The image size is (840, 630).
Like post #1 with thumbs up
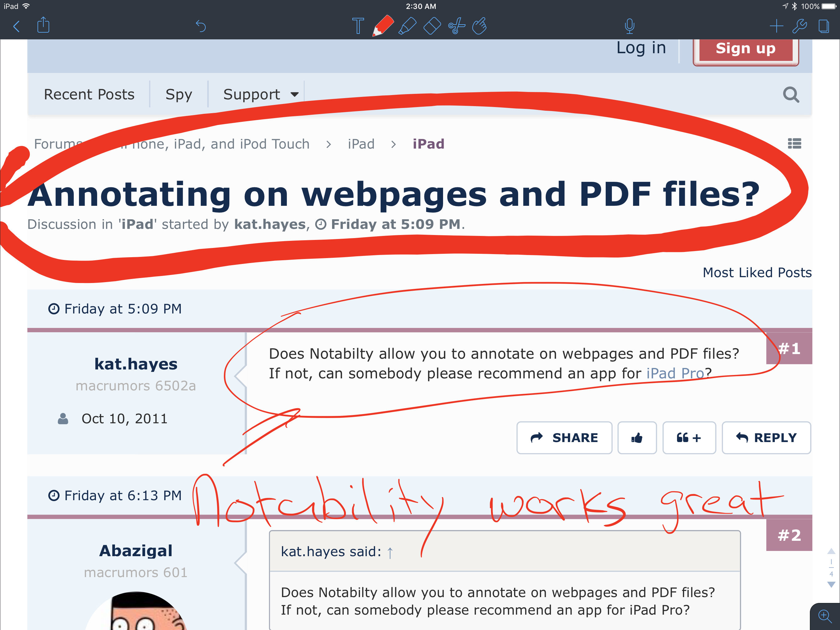coord(637,438)
